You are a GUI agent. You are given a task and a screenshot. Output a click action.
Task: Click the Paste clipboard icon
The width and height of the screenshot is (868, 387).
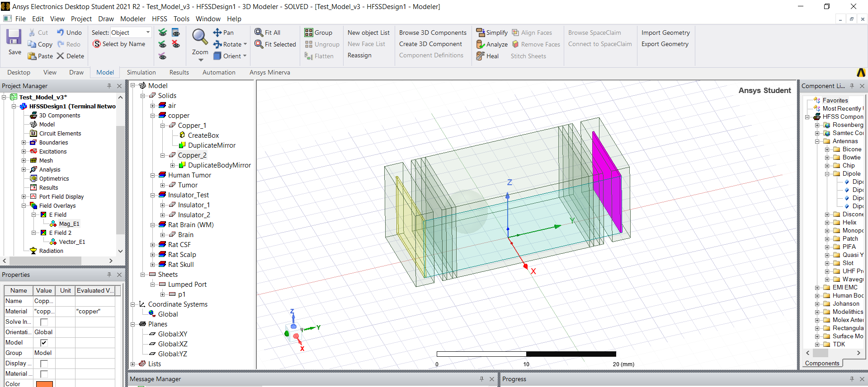pyautogui.click(x=32, y=56)
